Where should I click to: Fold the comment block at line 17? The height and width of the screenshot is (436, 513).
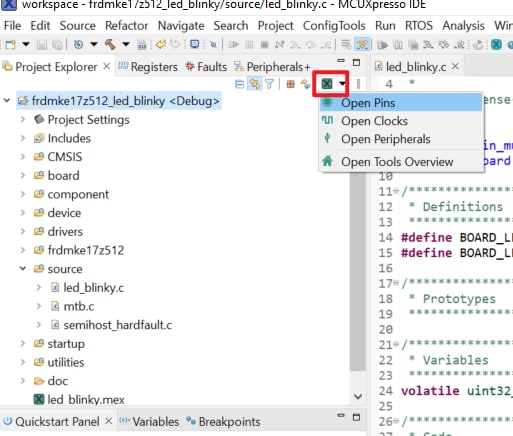click(396, 283)
